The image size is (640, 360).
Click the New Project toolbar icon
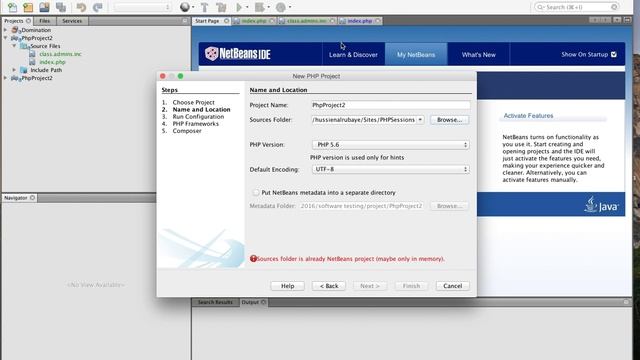tap(28, 7)
